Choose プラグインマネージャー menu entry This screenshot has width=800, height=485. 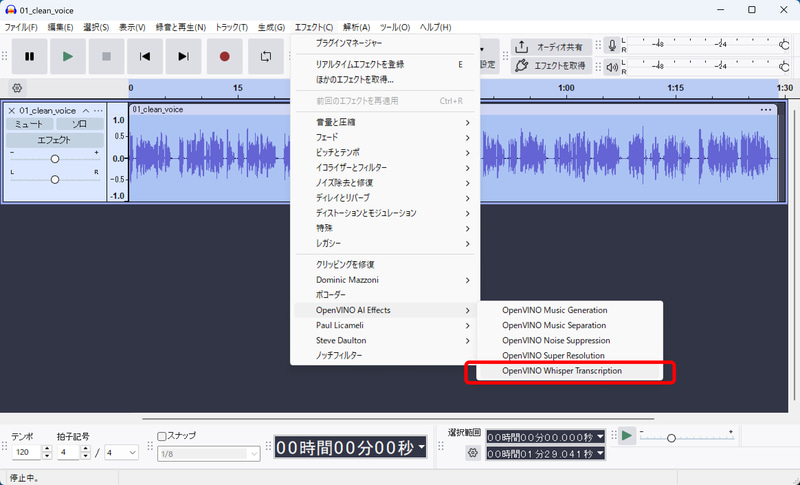[385, 43]
